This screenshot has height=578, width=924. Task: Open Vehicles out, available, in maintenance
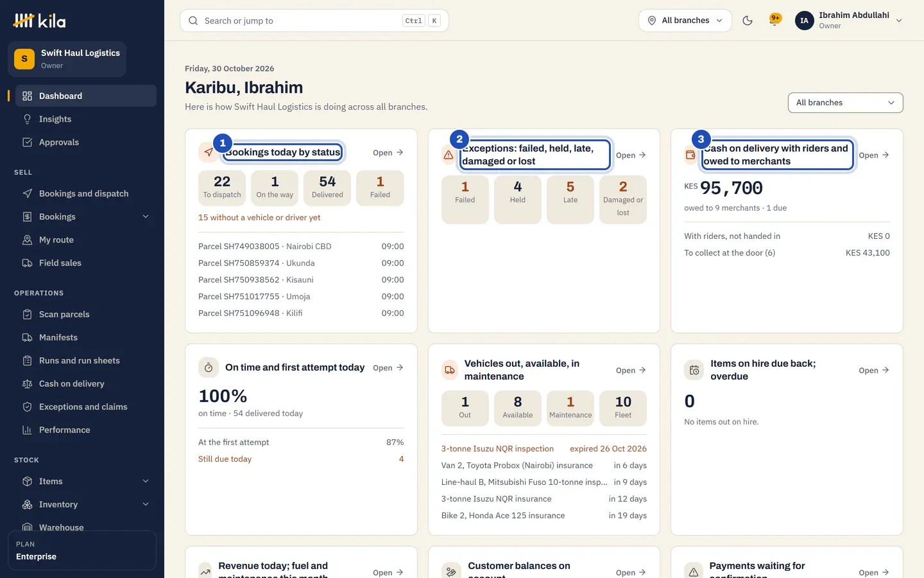pos(631,371)
